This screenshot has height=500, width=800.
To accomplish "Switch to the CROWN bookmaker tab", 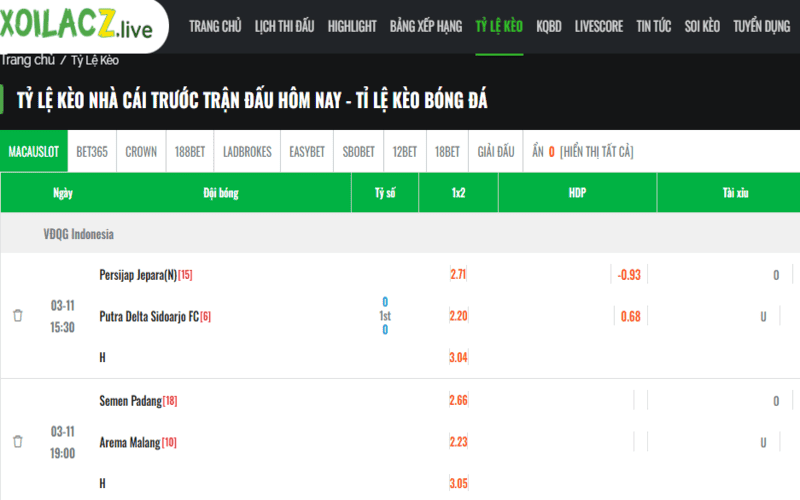I will [x=141, y=152].
